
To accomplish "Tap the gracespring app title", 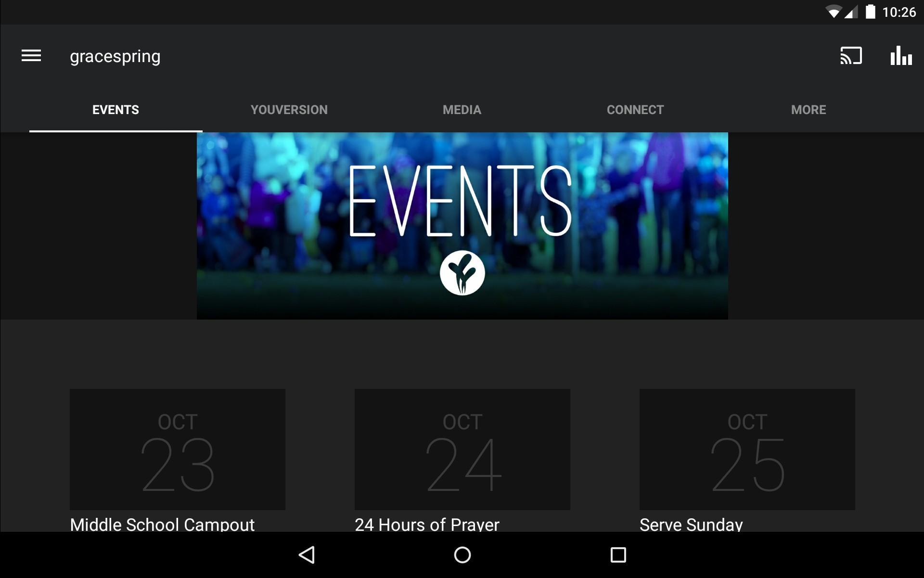I will (x=115, y=57).
